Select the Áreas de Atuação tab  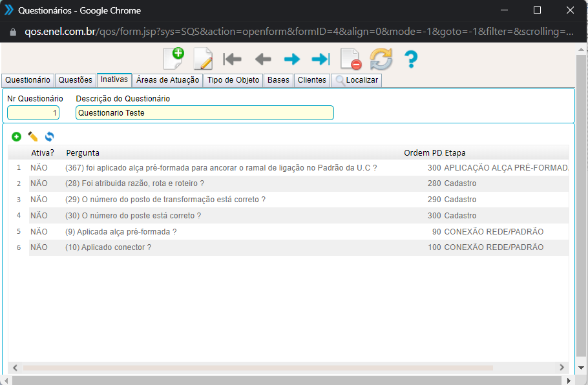click(168, 80)
